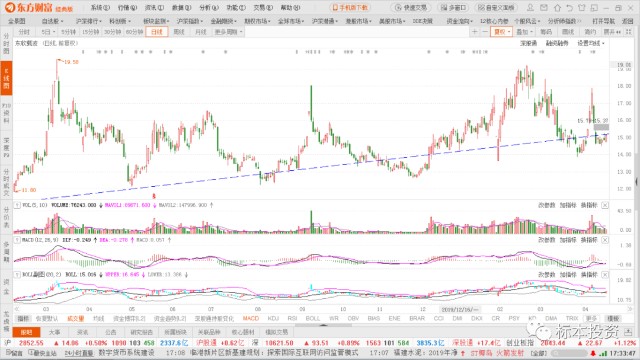Image resolution: width=640 pixels, height=360 pixels.
Task: Open the 分析 menu in menu bar
Action: pos(209,8)
